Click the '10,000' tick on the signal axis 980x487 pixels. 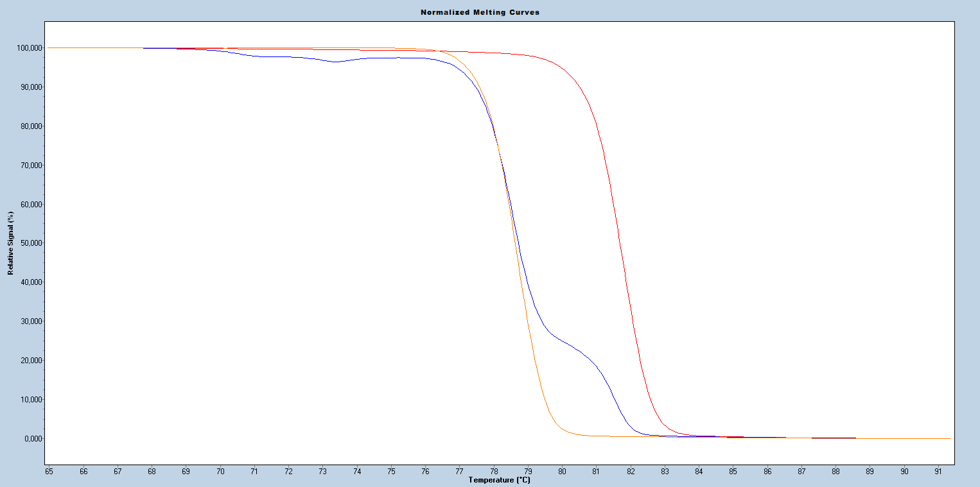coord(31,400)
